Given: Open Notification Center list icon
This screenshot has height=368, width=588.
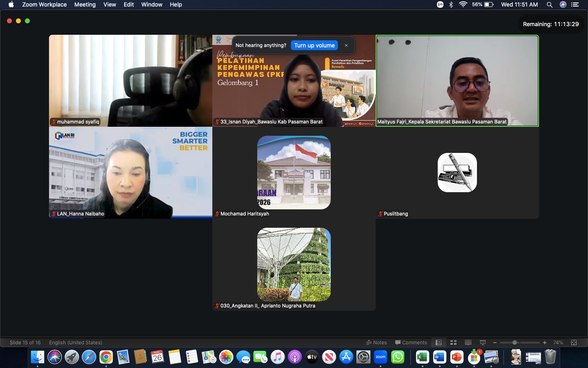Looking at the screenshot, I should 575,4.
